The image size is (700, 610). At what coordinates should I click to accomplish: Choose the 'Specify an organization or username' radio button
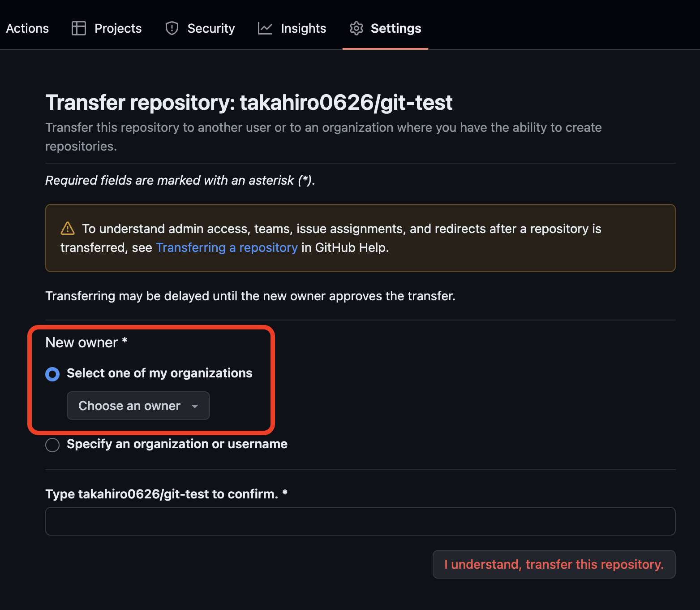pyautogui.click(x=52, y=445)
